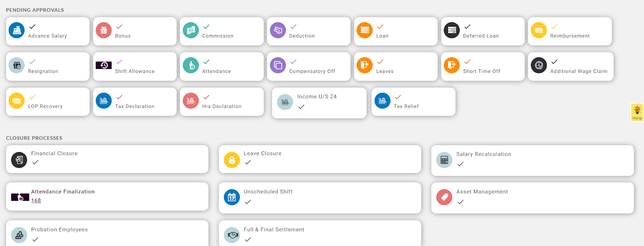Viewport: 644px width, 246px height.
Task: Open the Bonus gift icon
Action: (103, 30)
